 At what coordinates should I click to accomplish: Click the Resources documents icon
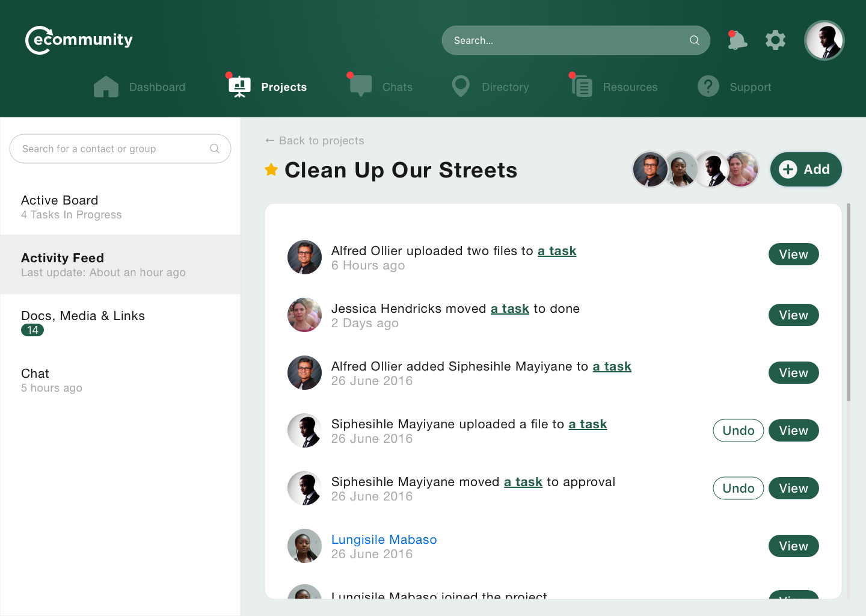click(582, 87)
